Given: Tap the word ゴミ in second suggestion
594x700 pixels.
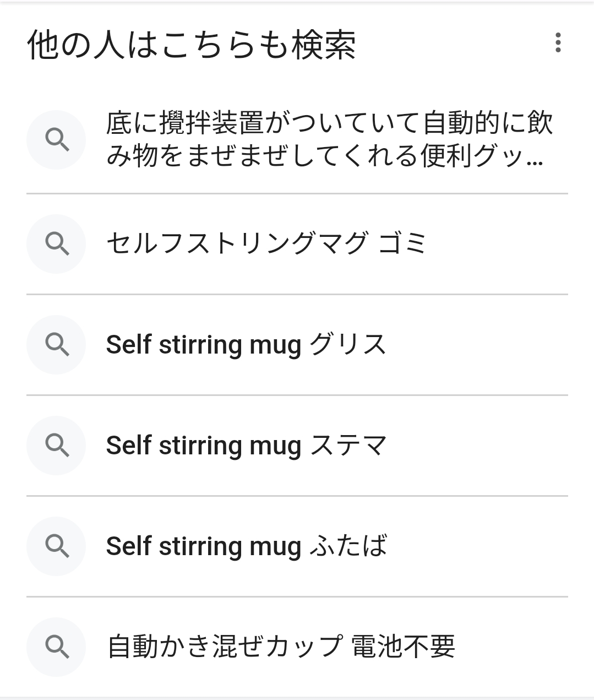Looking at the screenshot, I should click(x=402, y=243).
